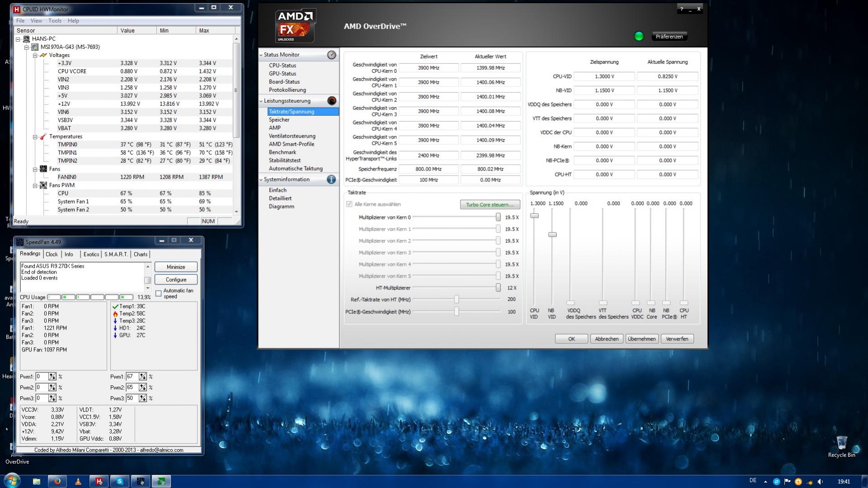Collapse the Fans PWM tree node
Screen dimensions: 868x488
tap(35, 185)
